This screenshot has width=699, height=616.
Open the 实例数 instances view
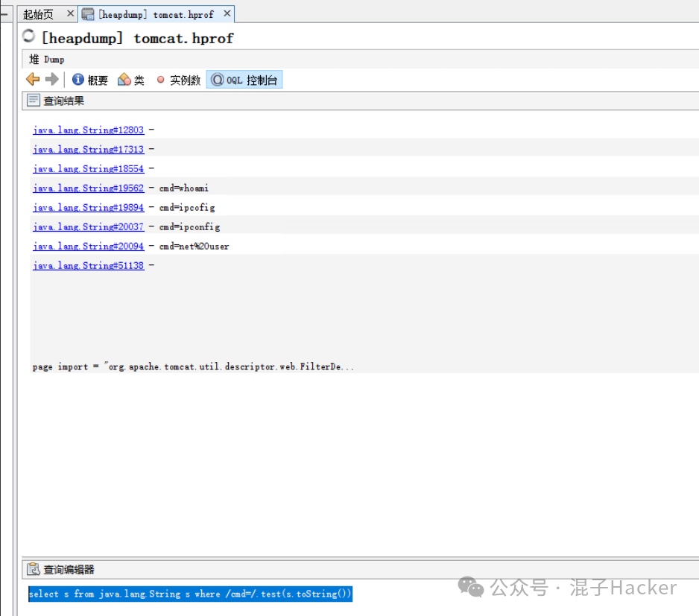(x=179, y=80)
